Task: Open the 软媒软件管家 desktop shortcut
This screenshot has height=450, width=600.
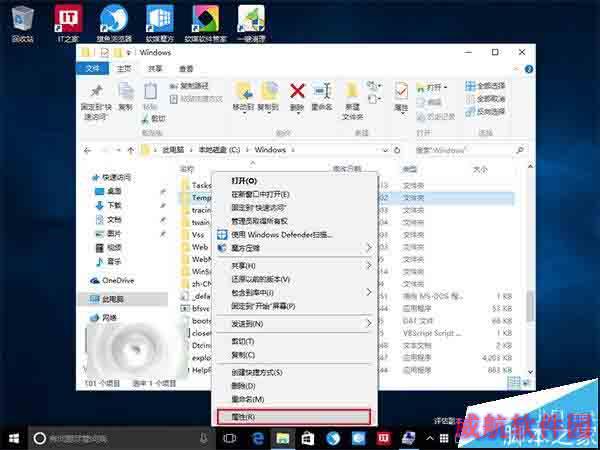Action: tap(205, 23)
